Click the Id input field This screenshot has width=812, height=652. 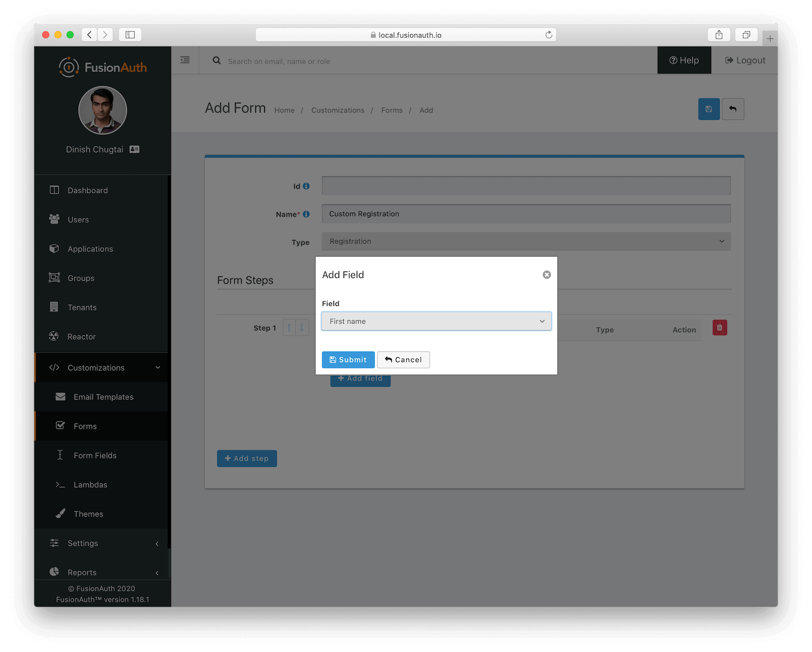[526, 186]
